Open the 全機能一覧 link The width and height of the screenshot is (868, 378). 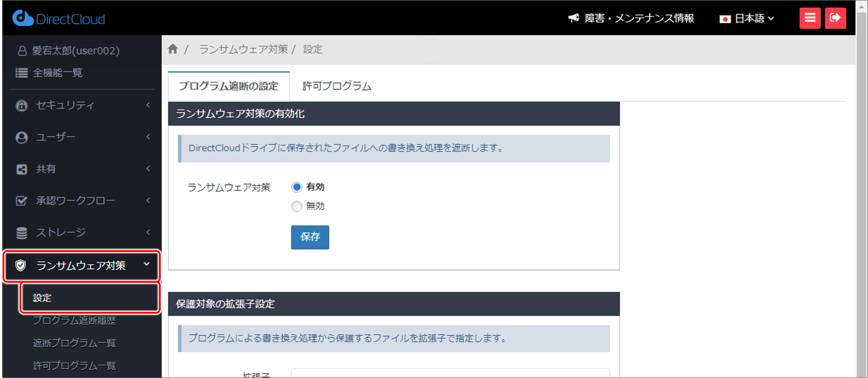pyautogui.click(x=57, y=73)
